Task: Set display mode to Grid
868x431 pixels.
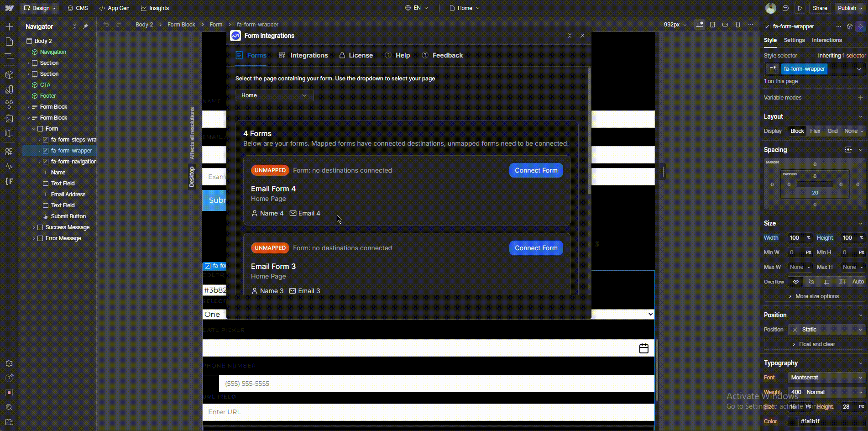Action: click(832, 131)
